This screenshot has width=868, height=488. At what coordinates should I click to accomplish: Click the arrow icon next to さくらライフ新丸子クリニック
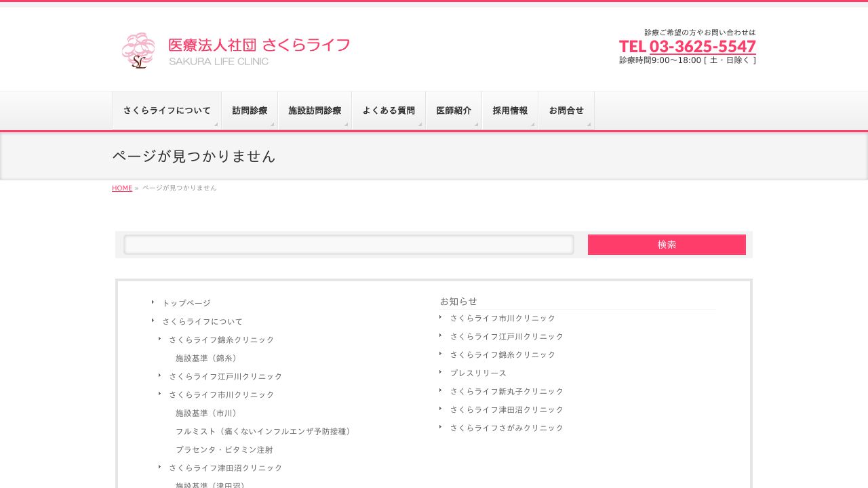point(441,390)
